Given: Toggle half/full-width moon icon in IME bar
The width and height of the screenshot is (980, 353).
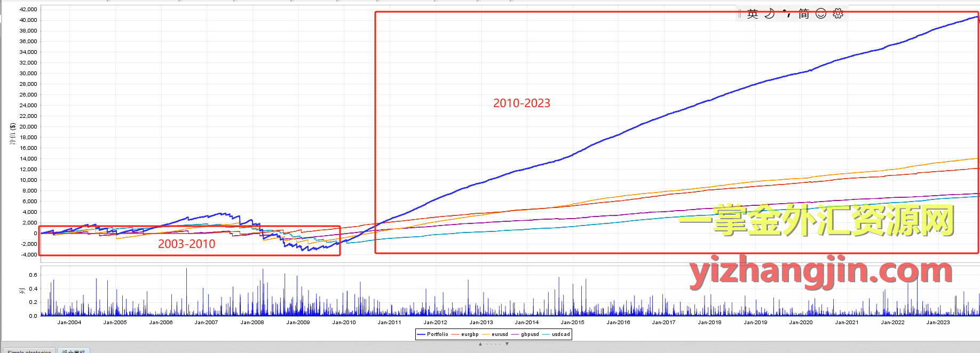Looking at the screenshot, I should [x=770, y=14].
